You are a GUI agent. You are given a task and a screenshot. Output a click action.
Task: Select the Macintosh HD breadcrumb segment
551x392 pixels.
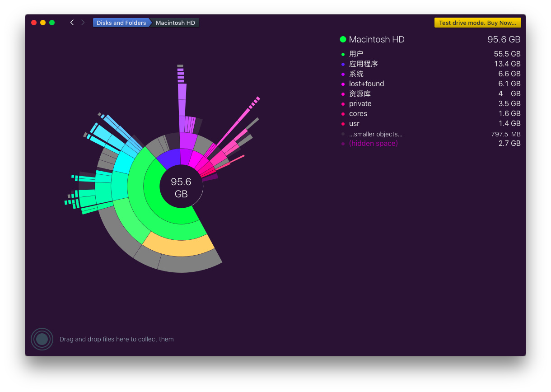175,23
